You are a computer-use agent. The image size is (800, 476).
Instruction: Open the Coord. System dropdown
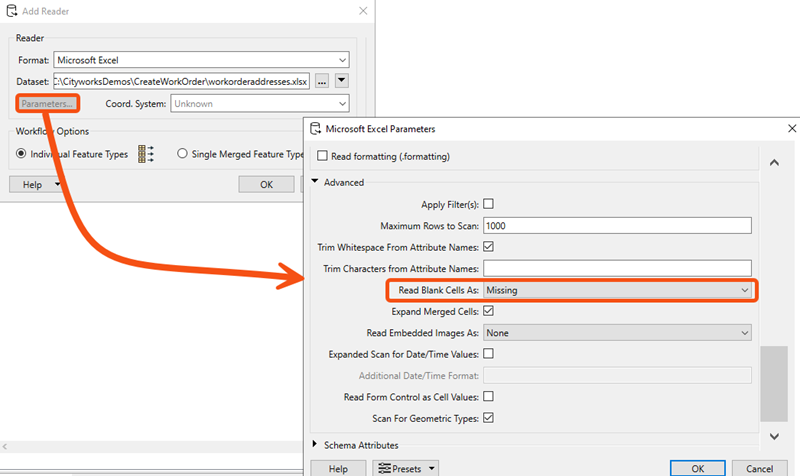[260, 104]
